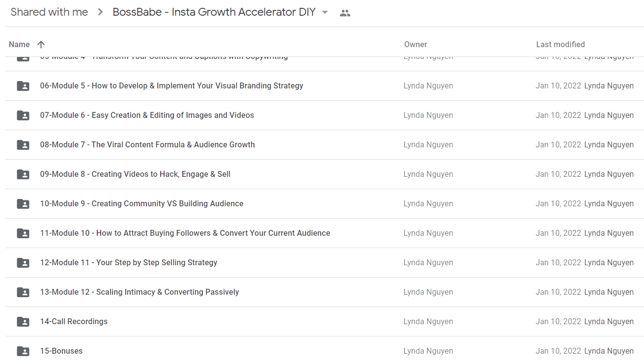
Task: Select 10-Module 9 Creating Community VS Building Audience
Action: pos(324,204)
